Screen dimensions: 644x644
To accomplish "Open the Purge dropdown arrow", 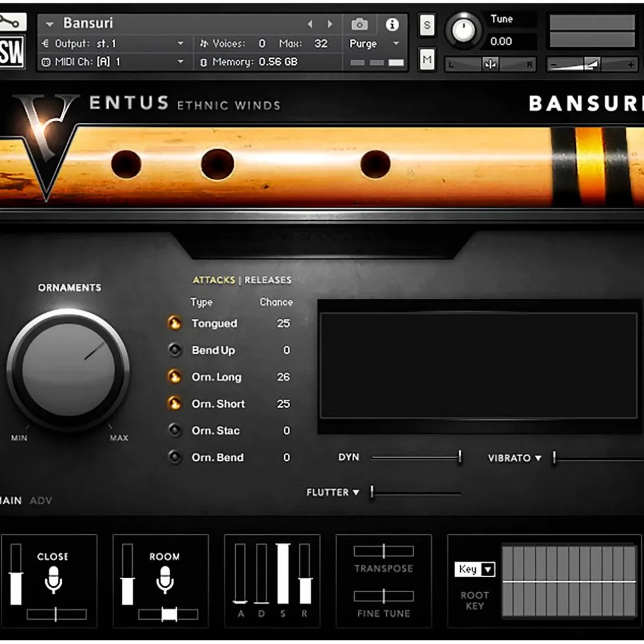I will pos(396,44).
